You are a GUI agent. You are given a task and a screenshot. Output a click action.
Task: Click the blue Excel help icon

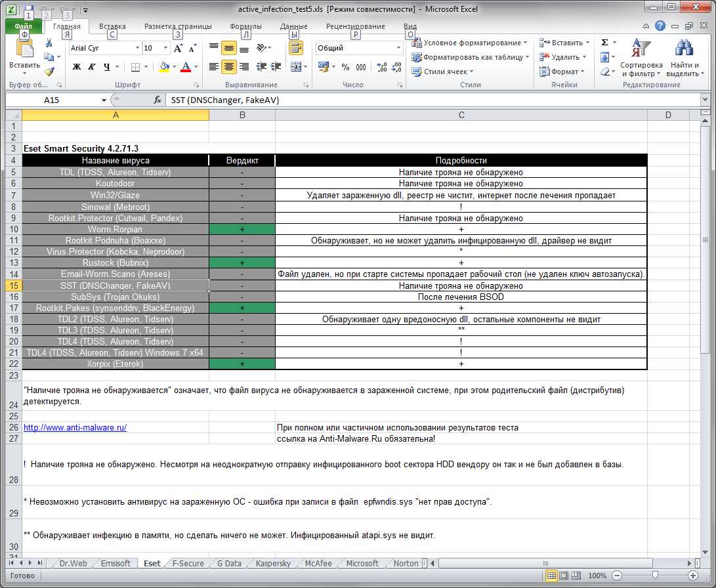pos(660,26)
